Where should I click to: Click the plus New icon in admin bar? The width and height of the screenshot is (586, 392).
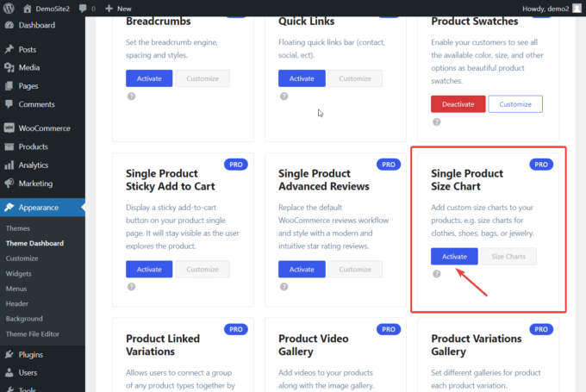tap(109, 9)
